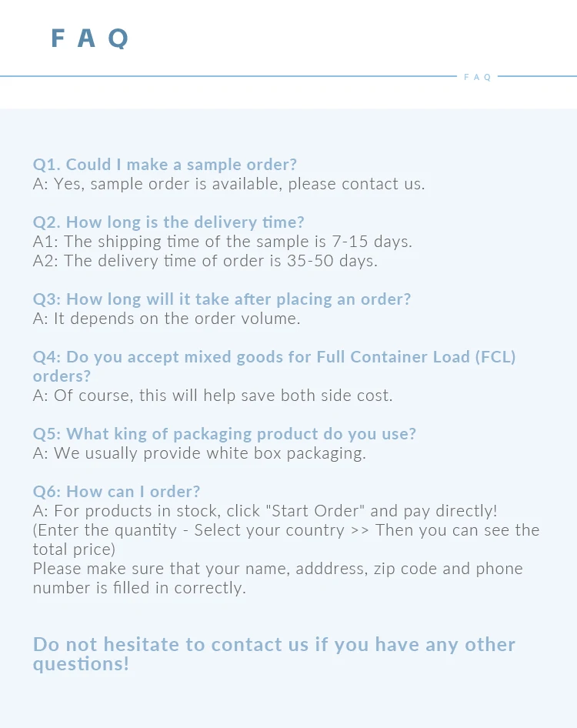Click the answer about saving both side cost
This screenshot has width=577, height=728.
(212, 396)
